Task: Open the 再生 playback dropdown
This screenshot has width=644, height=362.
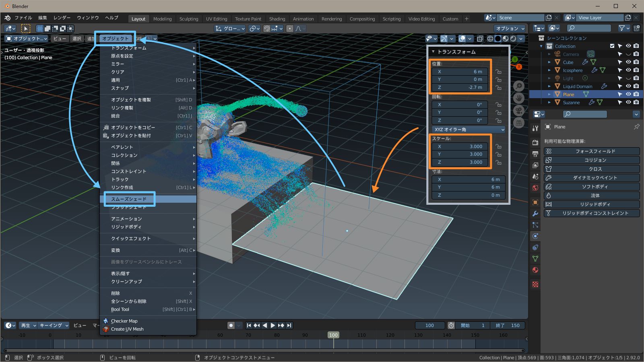Action: (29, 325)
